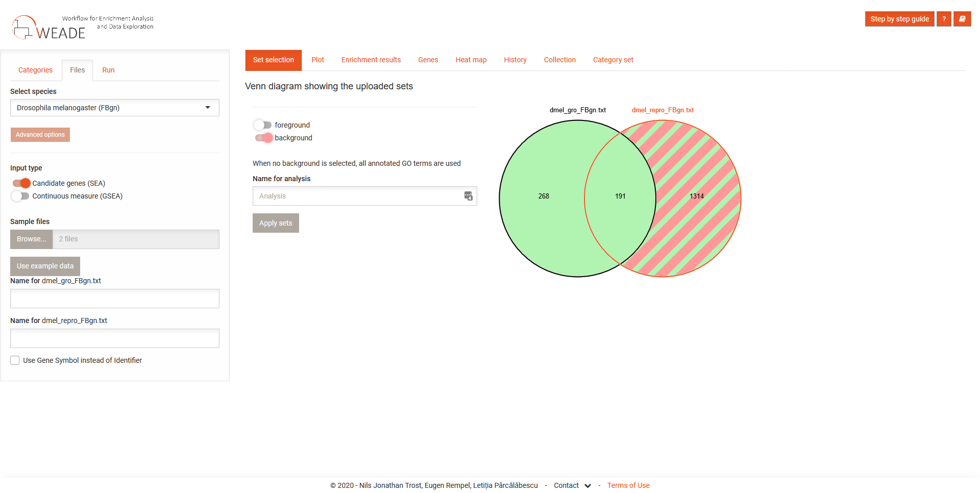Toggle Candidate genes (SEA) switch

point(21,183)
